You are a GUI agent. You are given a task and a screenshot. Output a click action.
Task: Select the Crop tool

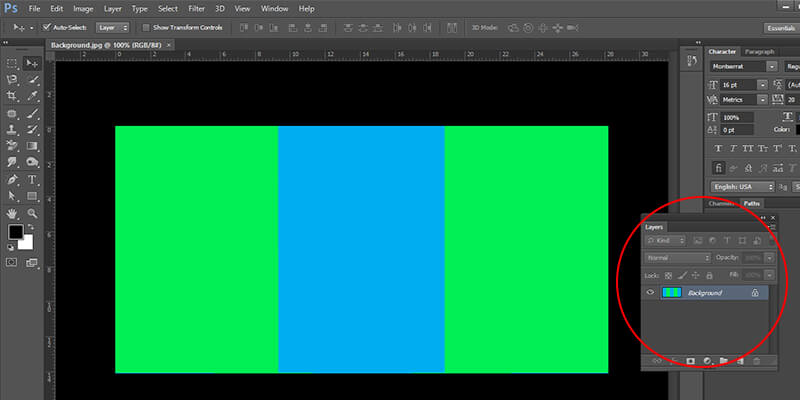coord(12,96)
